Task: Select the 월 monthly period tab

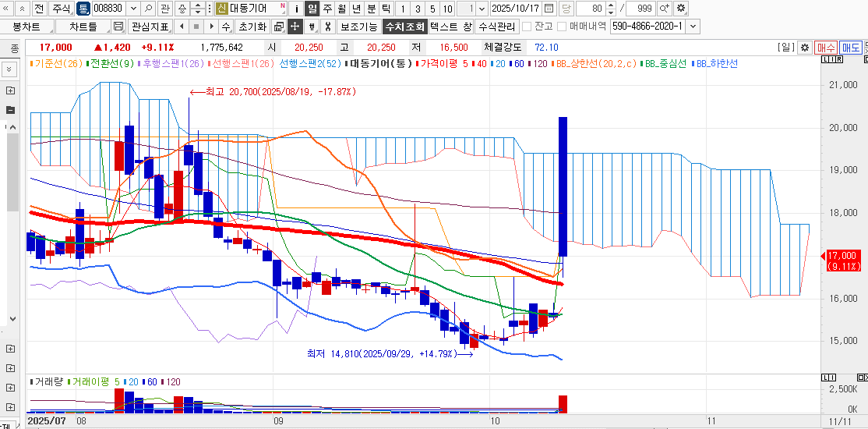Action: 341,9
